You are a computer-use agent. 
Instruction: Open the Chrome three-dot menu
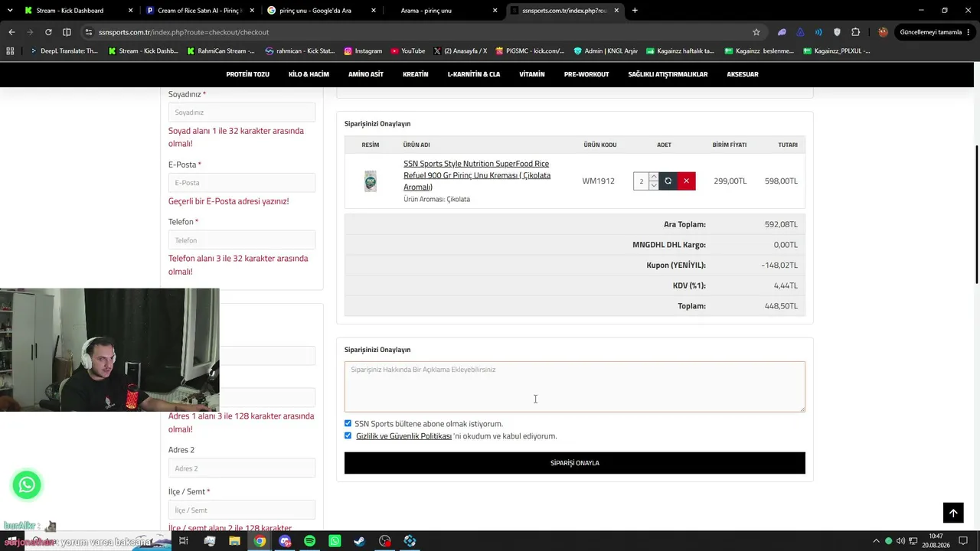pyautogui.click(x=969, y=32)
